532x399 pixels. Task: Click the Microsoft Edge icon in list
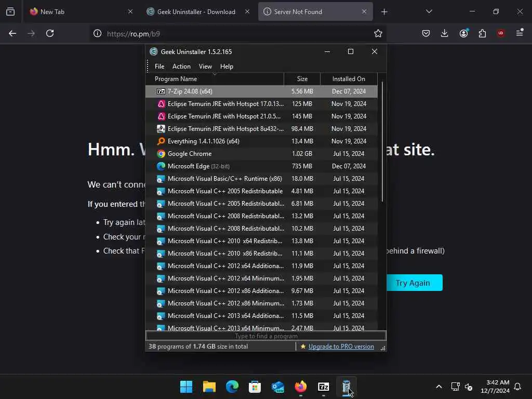click(161, 166)
